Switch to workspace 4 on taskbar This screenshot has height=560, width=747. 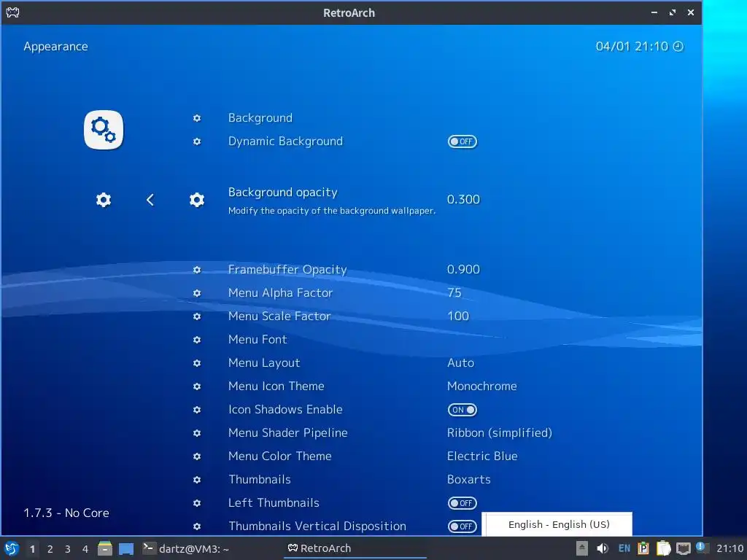click(x=85, y=549)
